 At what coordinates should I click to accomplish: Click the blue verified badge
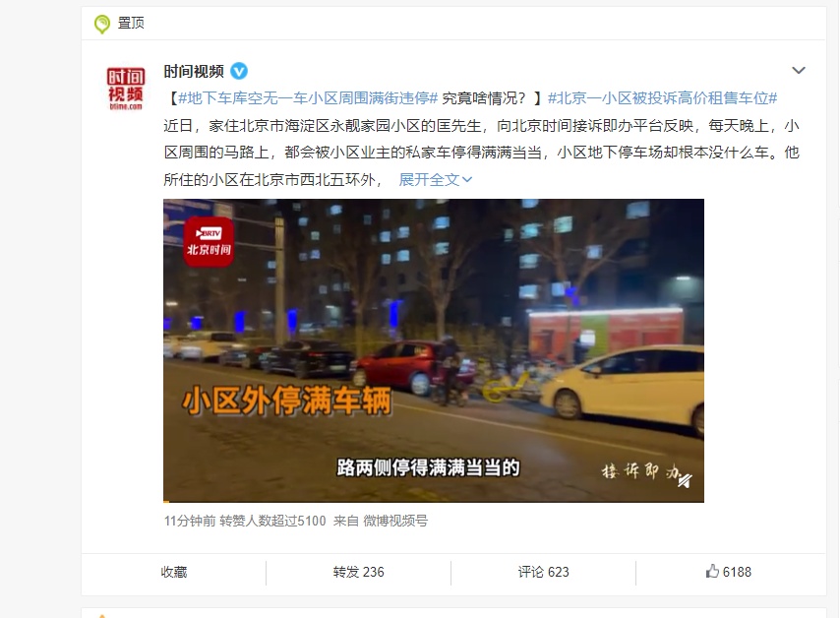(x=239, y=71)
